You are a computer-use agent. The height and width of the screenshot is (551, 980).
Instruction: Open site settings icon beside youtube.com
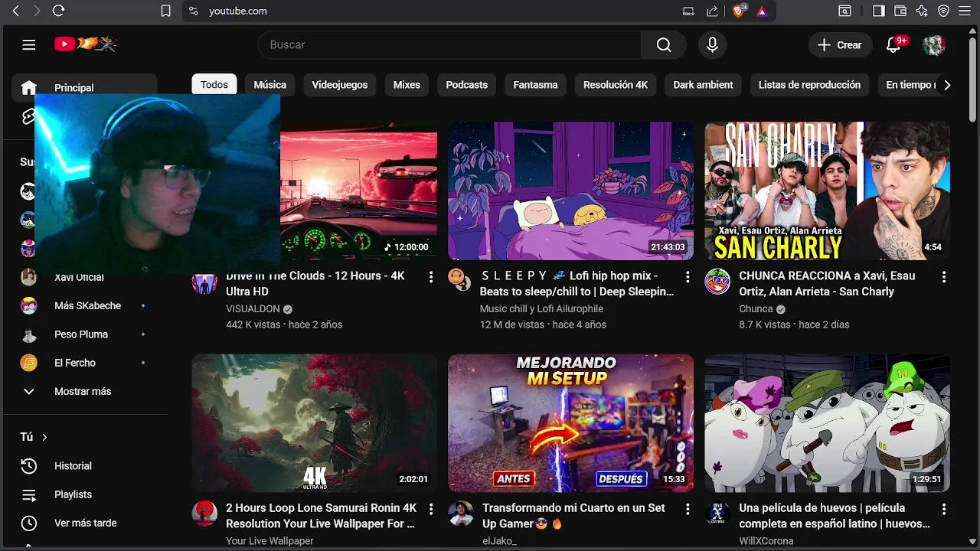[194, 11]
